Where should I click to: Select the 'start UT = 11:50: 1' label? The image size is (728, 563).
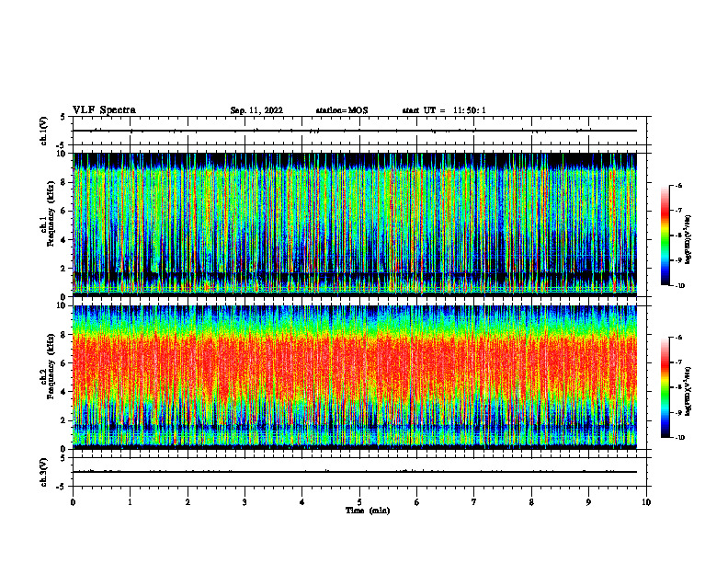(x=444, y=110)
